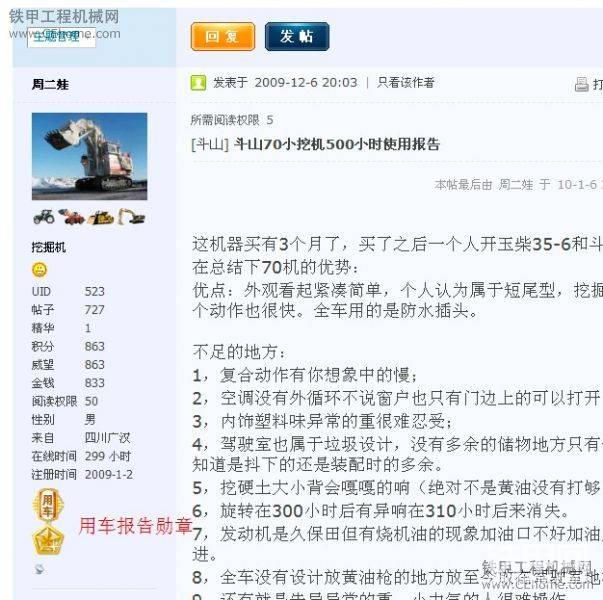This screenshot has height=600, width=603.
Task: Open username 周二娃 in the sidebar
Action: [50, 85]
